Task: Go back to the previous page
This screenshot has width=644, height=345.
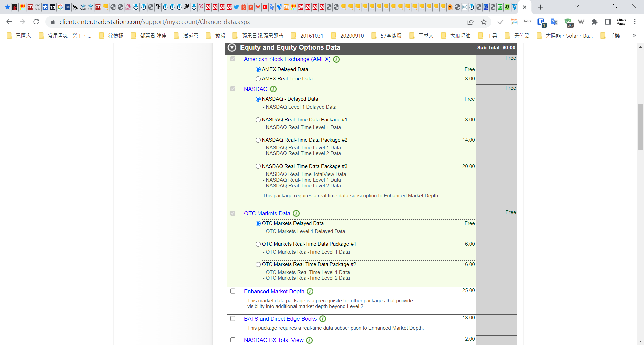Action: (x=9, y=22)
